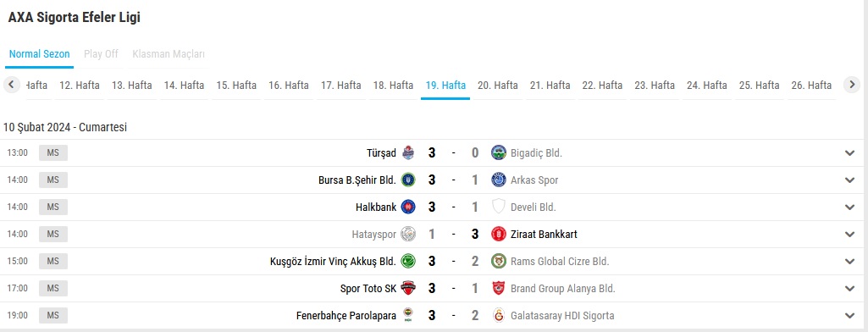Click the Halkbank team logo
Image resolution: width=868 pixels, height=332 pixels.
coord(408,207)
